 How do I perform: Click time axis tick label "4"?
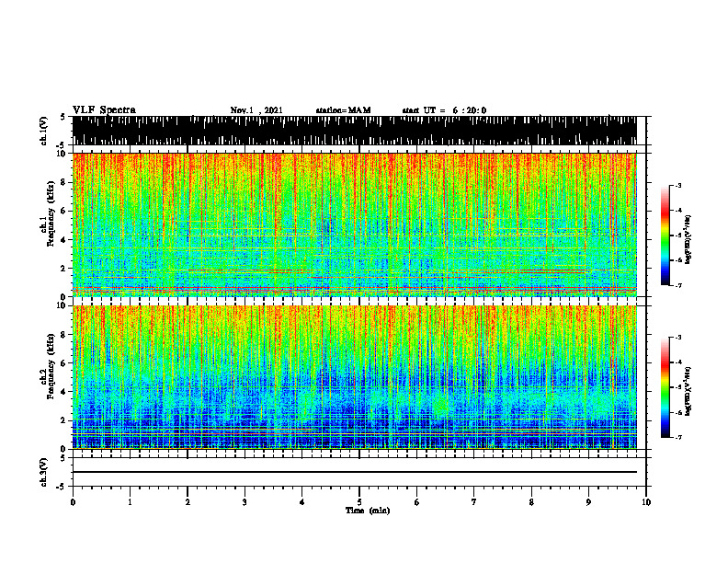coord(302,502)
